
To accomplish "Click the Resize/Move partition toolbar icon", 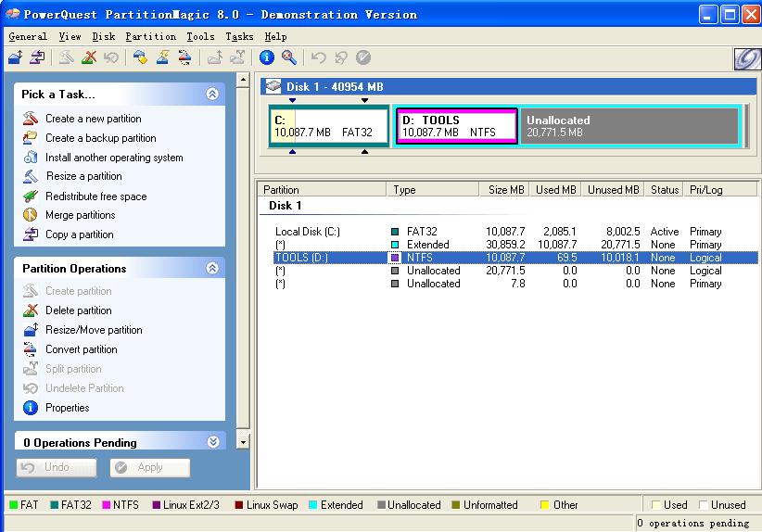I will (x=16, y=57).
